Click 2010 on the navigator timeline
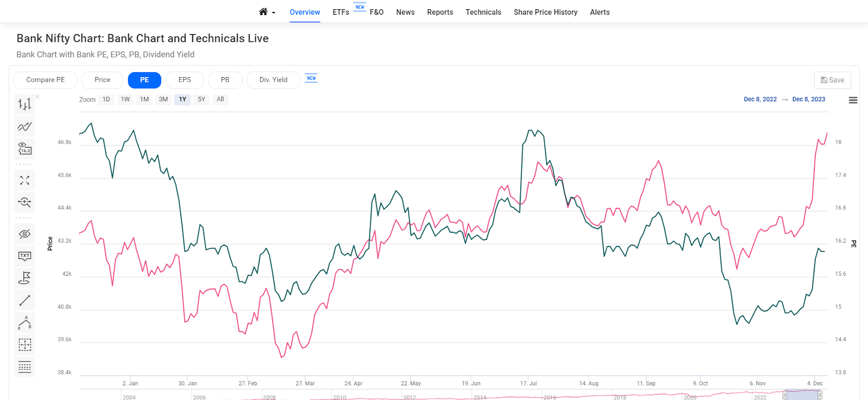868x400 pixels. point(340,397)
